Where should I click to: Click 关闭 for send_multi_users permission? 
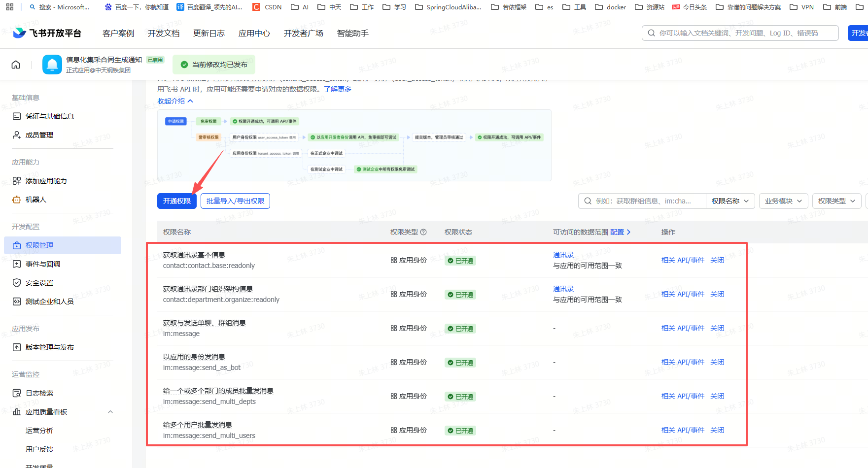pyautogui.click(x=717, y=430)
